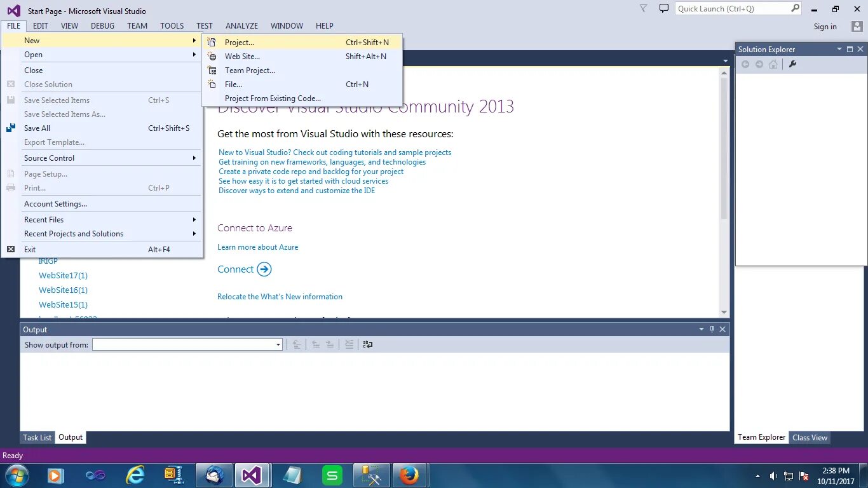
Task: Open Internet Explorer from taskbar
Action: 135,475
